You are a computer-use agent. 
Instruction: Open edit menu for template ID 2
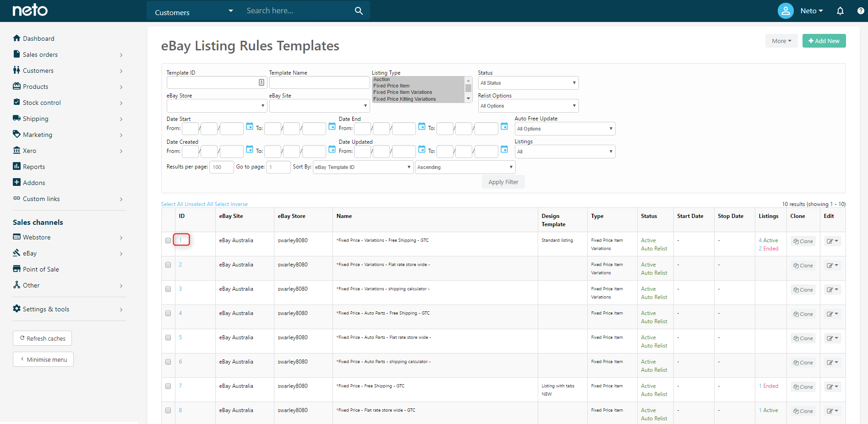pyautogui.click(x=832, y=266)
